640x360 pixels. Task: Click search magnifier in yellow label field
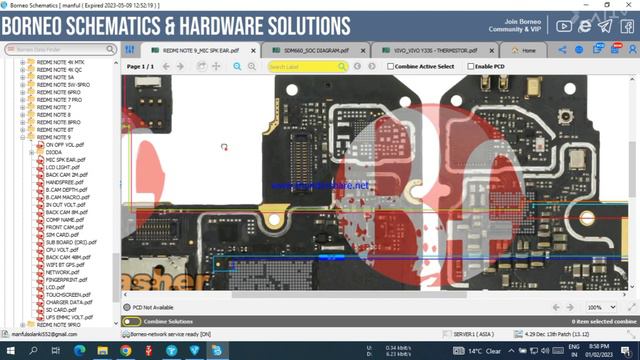pos(342,67)
